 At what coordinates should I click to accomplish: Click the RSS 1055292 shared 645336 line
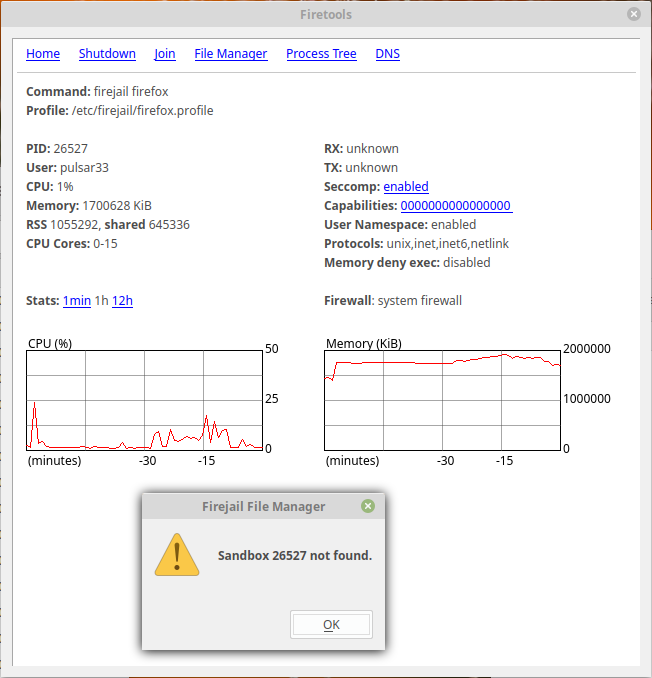[x=108, y=224]
